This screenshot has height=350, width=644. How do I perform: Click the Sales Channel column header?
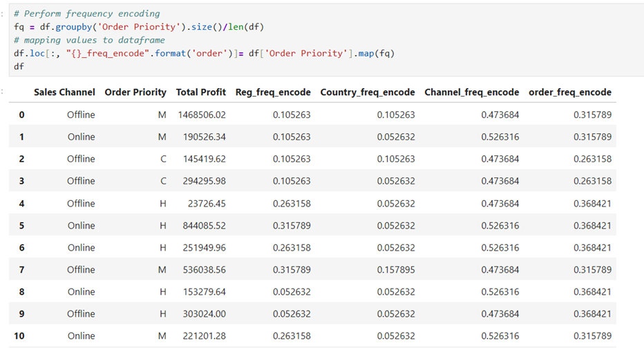[x=64, y=93]
